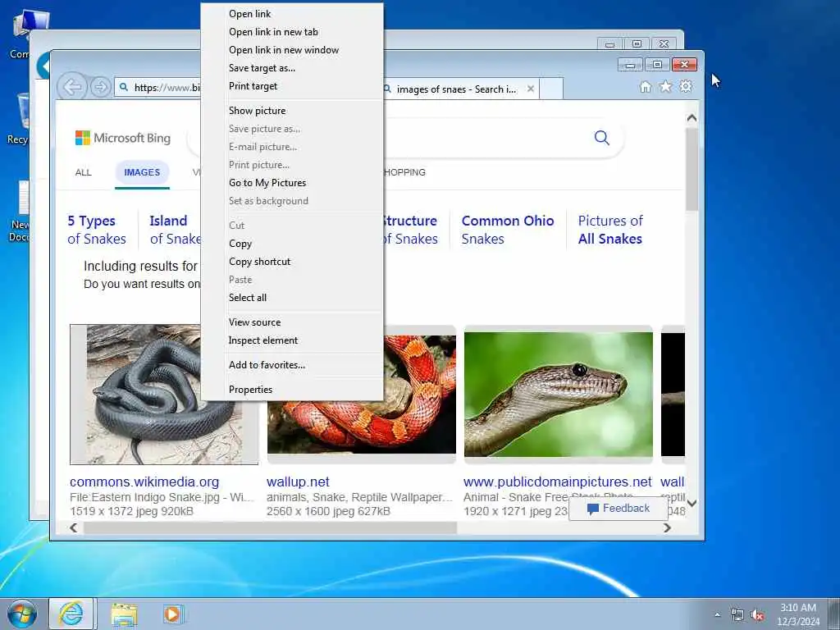
Task: Click the Internet Explorer taskbar icon
Action: (71, 614)
